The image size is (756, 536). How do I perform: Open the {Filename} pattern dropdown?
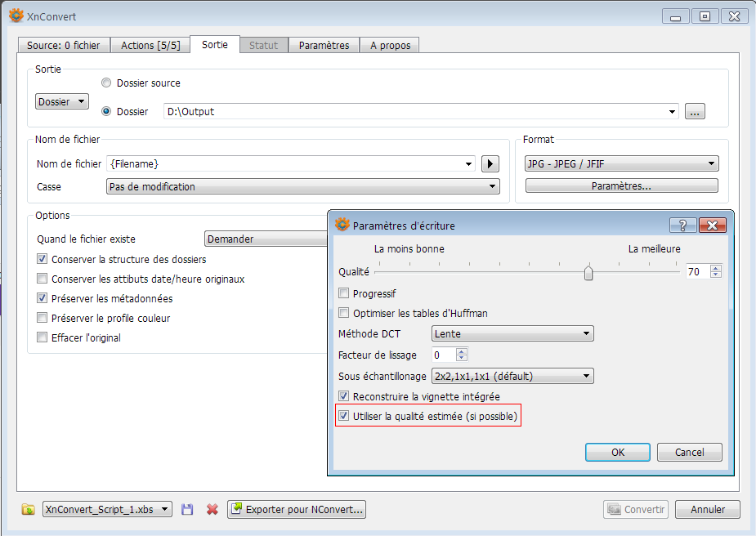[x=468, y=164]
